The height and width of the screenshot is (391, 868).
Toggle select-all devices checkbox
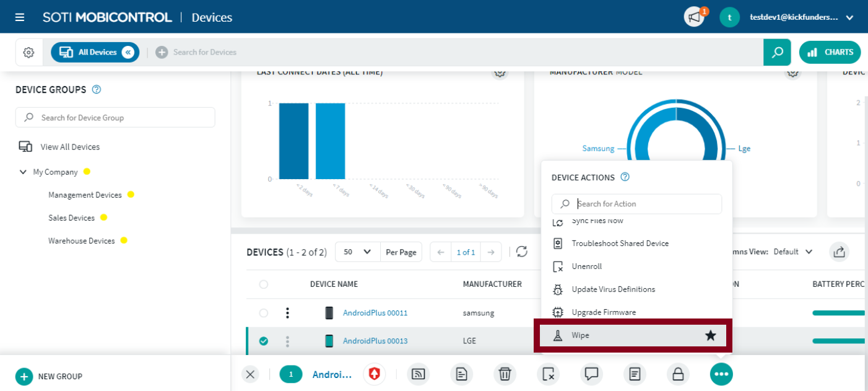pyautogui.click(x=264, y=284)
